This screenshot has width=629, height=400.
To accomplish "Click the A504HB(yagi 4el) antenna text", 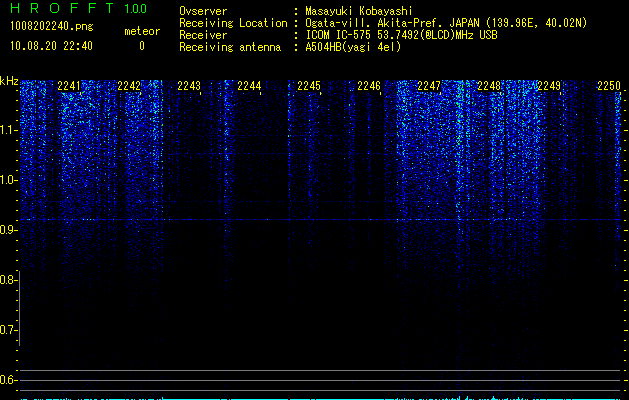I will [x=353, y=47].
